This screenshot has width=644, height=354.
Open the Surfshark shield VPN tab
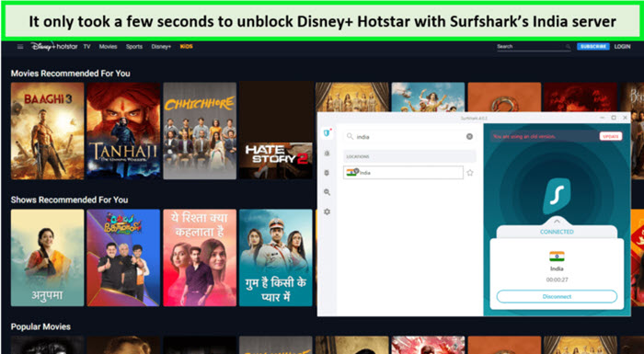327,133
